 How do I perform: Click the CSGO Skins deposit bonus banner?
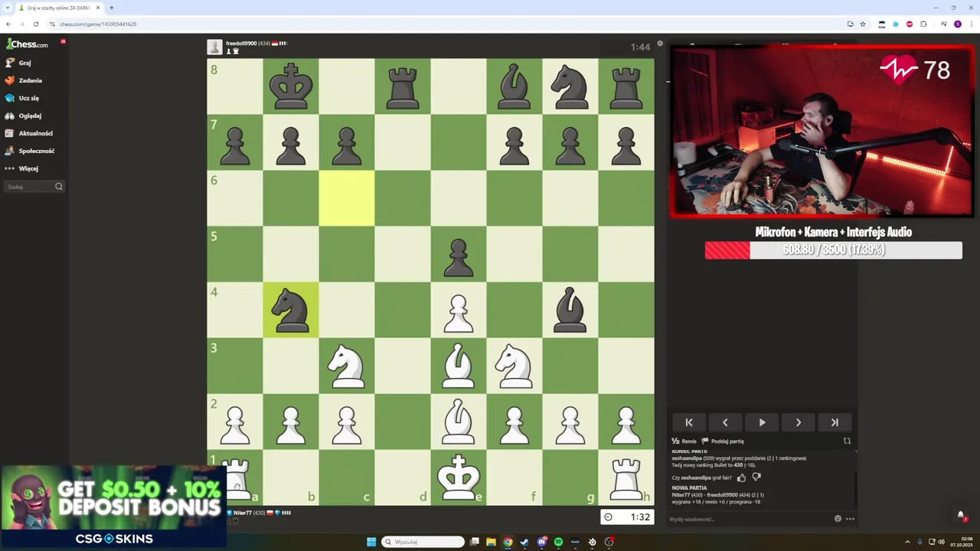(113, 507)
